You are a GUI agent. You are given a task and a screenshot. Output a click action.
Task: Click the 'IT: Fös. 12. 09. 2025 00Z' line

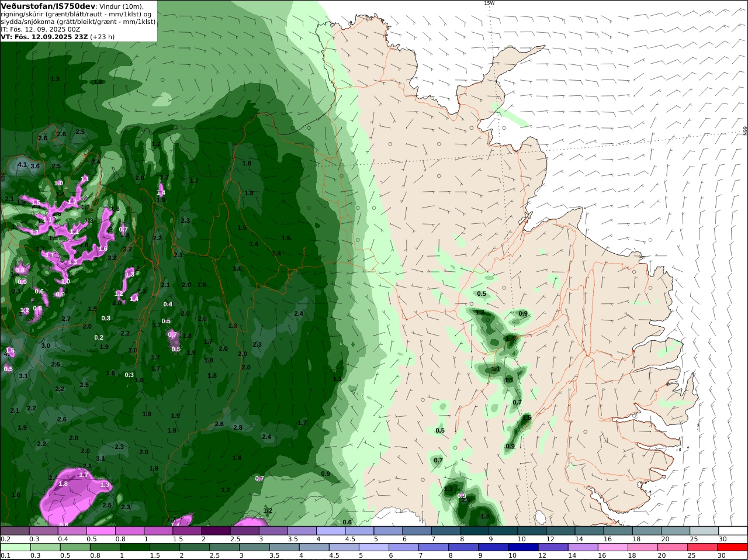pos(40,29)
